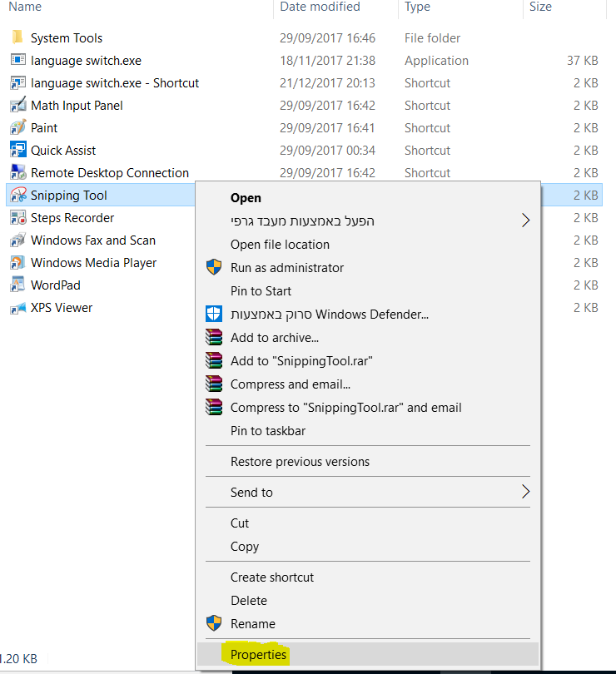Select the Windows Fax and Scan name
The height and width of the screenshot is (674, 616).
click(x=93, y=240)
